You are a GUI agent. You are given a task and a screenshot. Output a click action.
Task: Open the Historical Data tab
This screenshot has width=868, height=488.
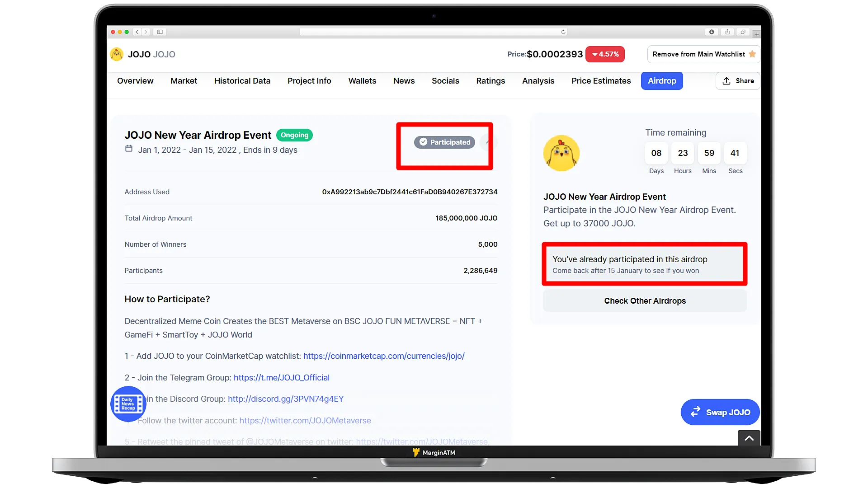click(242, 81)
